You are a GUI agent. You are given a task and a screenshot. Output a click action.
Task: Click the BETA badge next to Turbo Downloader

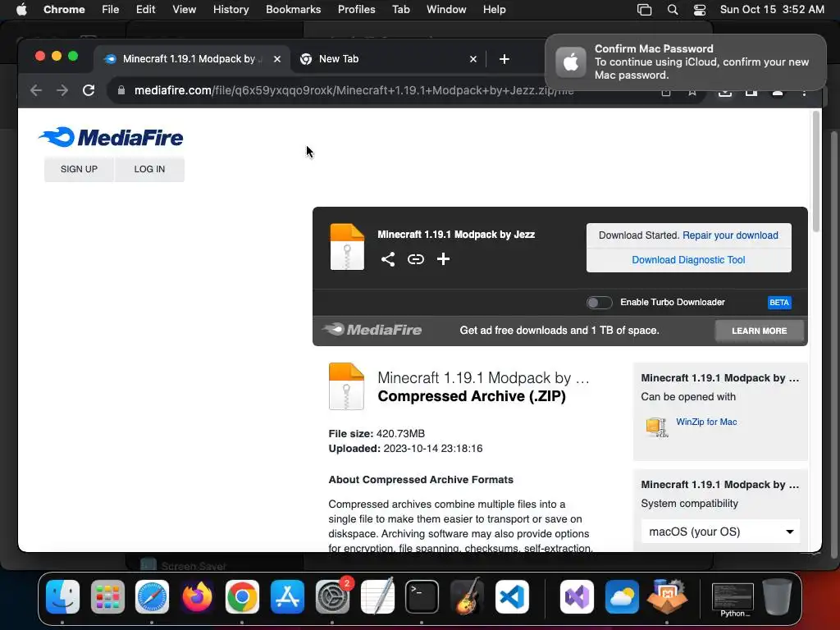(x=779, y=303)
